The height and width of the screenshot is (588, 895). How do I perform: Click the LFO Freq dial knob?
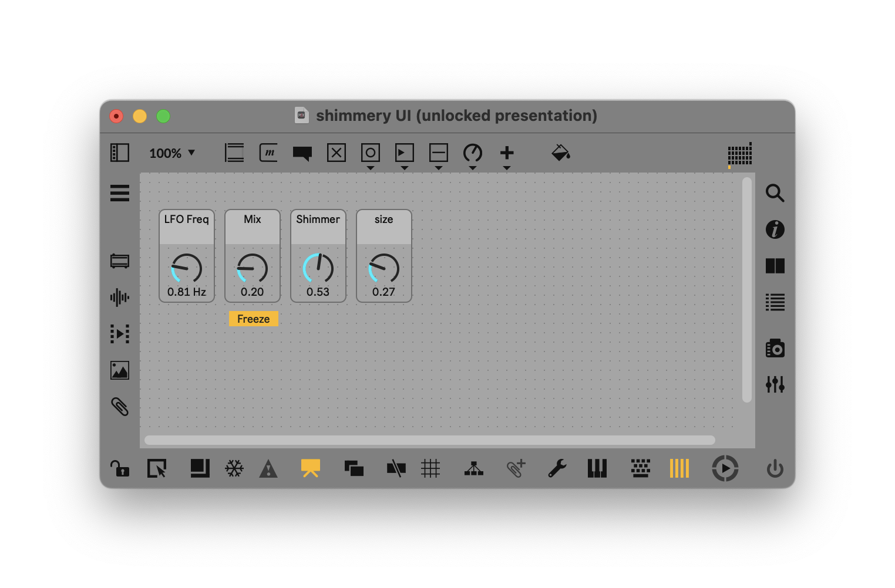[x=187, y=268]
